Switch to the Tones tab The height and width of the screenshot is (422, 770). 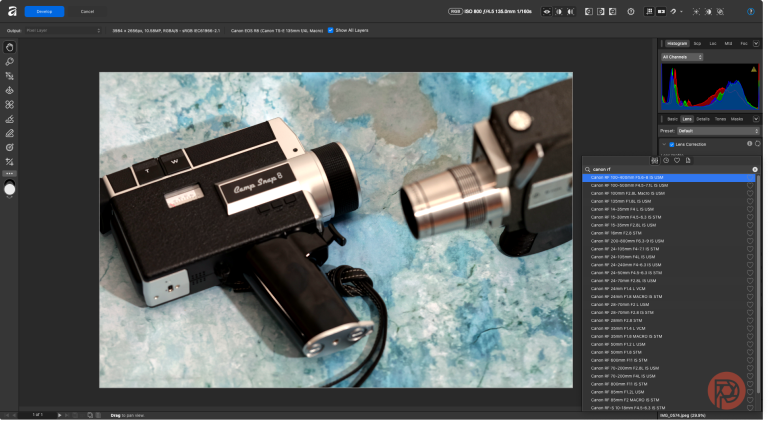coord(720,119)
